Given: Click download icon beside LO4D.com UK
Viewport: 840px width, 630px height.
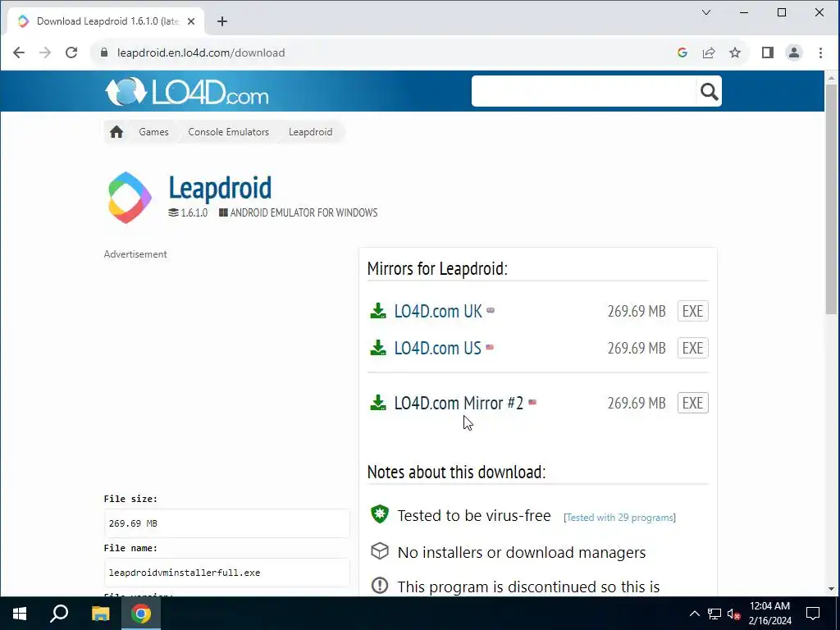Looking at the screenshot, I should tap(378, 311).
